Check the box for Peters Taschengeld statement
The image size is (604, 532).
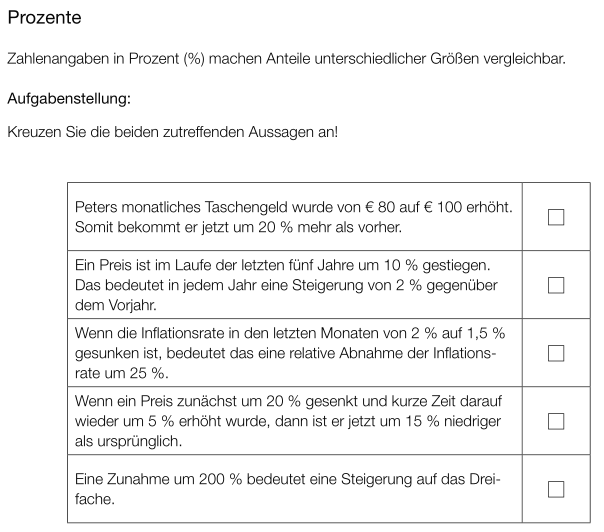[x=556, y=217]
